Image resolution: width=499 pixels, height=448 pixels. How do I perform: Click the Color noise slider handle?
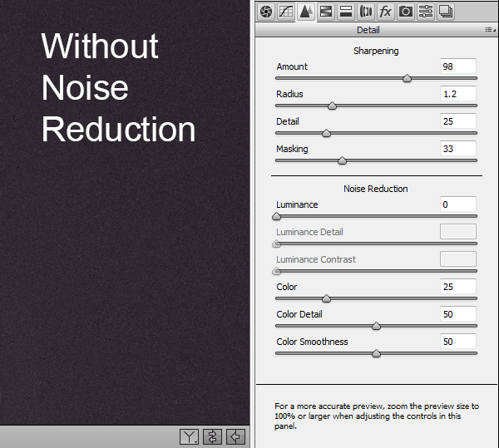pyautogui.click(x=326, y=298)
